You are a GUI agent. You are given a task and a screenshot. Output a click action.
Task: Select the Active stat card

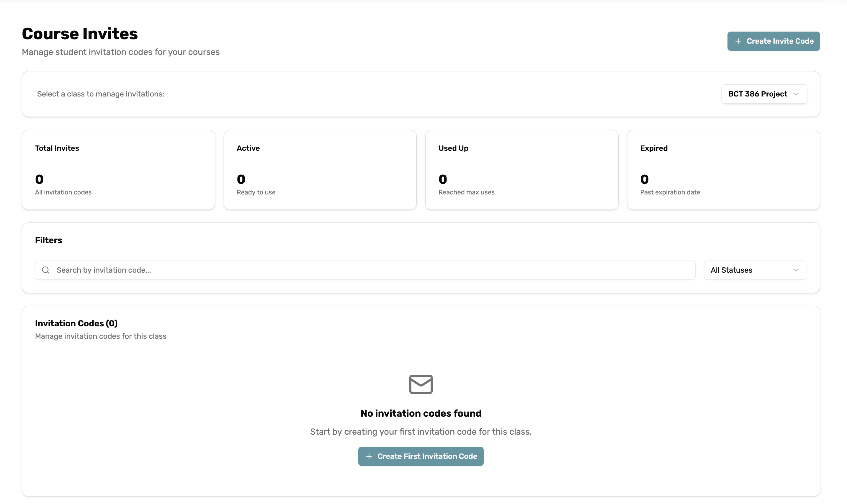[x=320, y=169]
